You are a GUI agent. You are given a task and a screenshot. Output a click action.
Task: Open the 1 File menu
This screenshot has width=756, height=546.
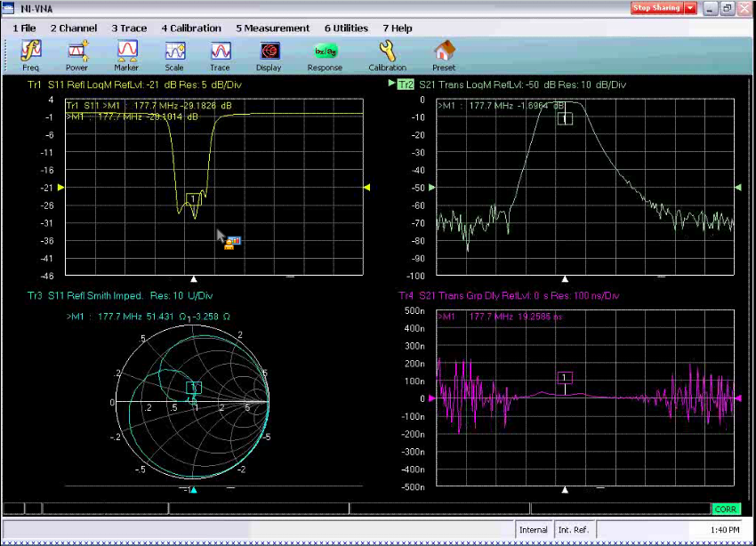click(x=25, y=28)
